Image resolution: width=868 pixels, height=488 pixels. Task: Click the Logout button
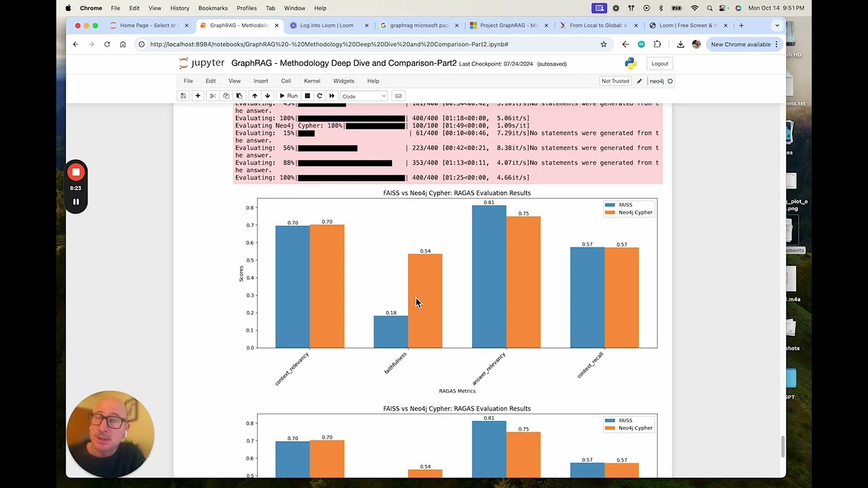660,64
